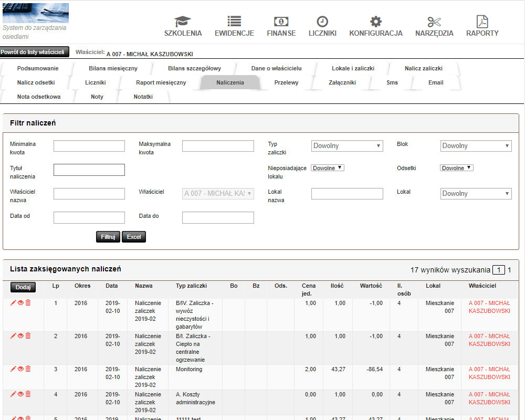
Task: Edit the Koszty administracyjne row pencil icon
Action: 13,394
